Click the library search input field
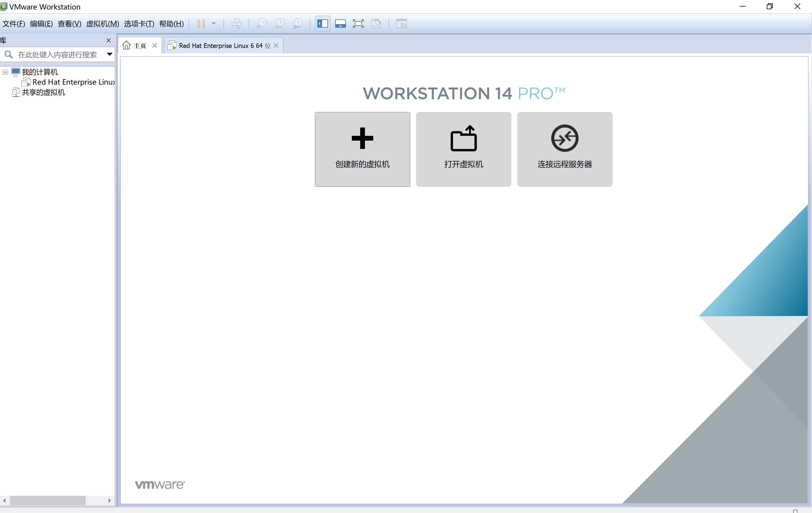This screenshot has width=812, height=513. coord(57,54)
